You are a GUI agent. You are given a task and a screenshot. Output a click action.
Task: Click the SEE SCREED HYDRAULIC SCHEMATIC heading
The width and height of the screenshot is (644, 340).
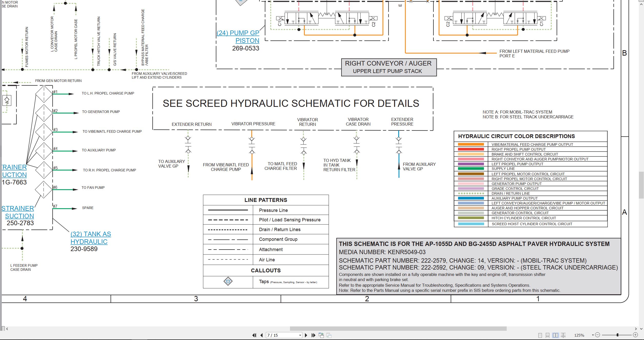291,103
